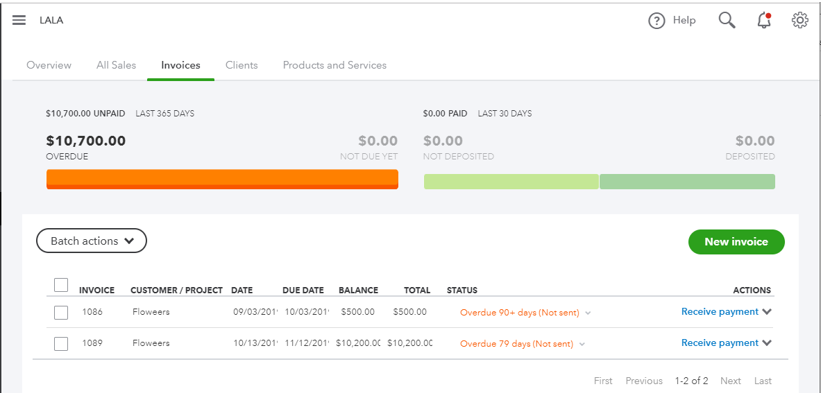Jump to the Last page
Viewport: 822px width, 393px height.
763,381
